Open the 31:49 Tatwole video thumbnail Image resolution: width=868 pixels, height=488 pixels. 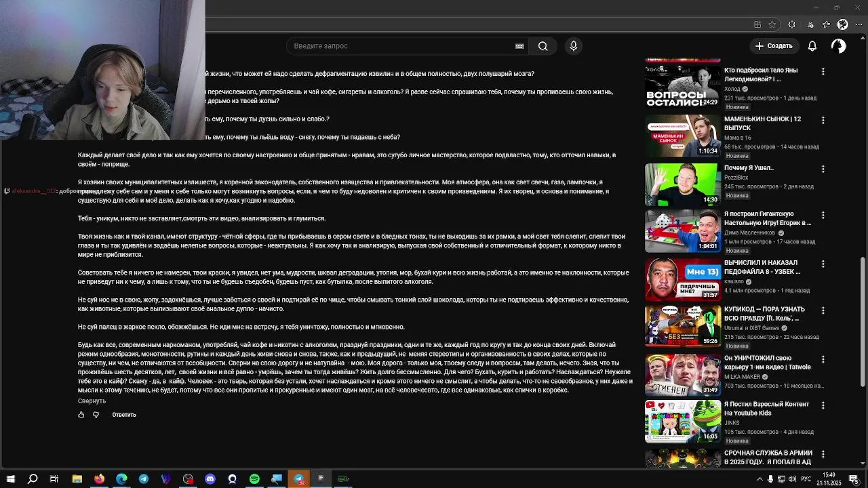[682, 375]
